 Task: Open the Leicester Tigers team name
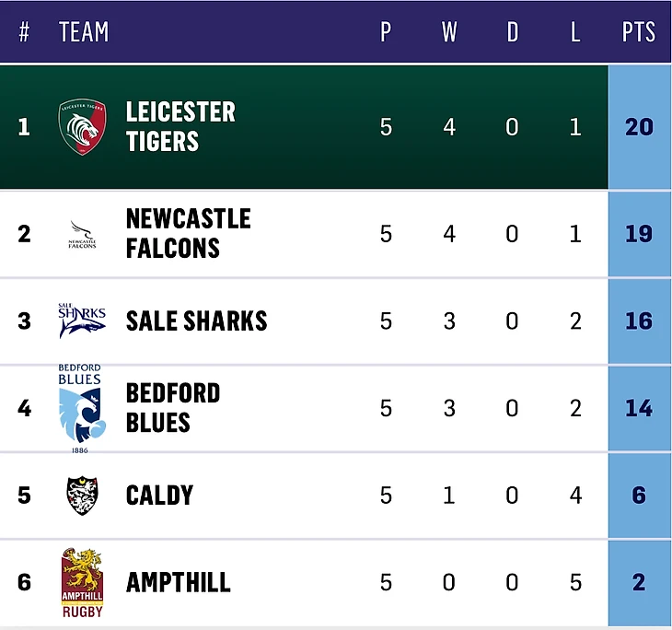180,126
